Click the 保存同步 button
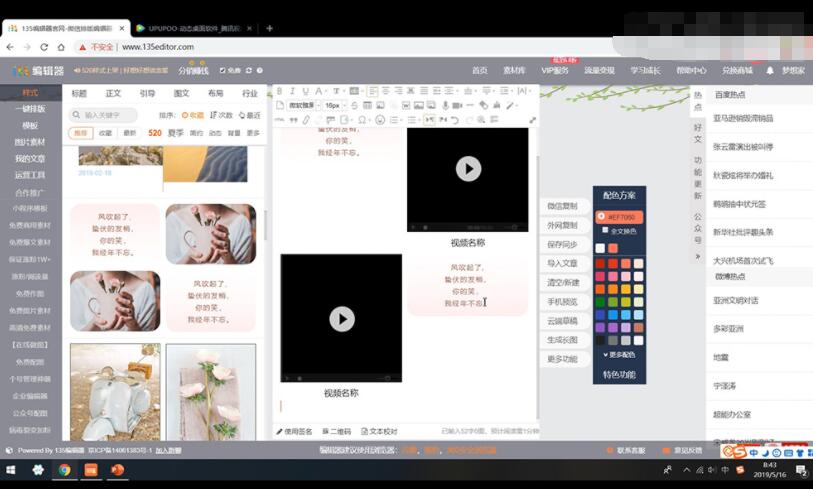The image size is (813, 489). pyautogui.click(x=563, y=244)
